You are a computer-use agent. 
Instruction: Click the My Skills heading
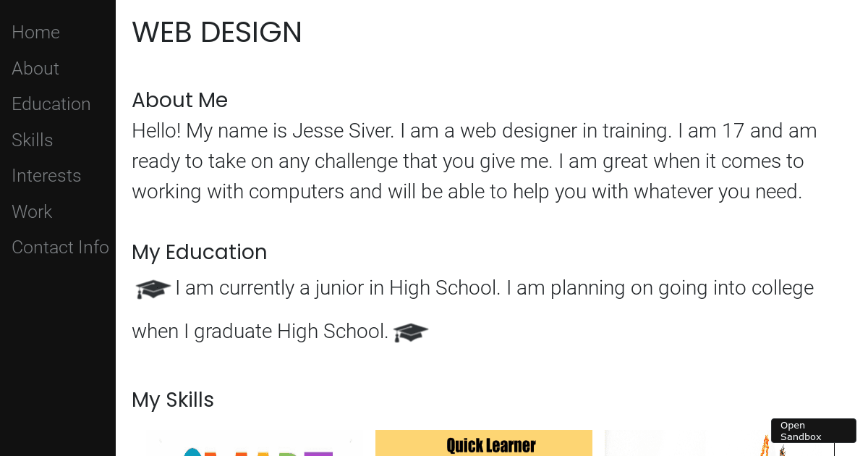tap(172, 400)
